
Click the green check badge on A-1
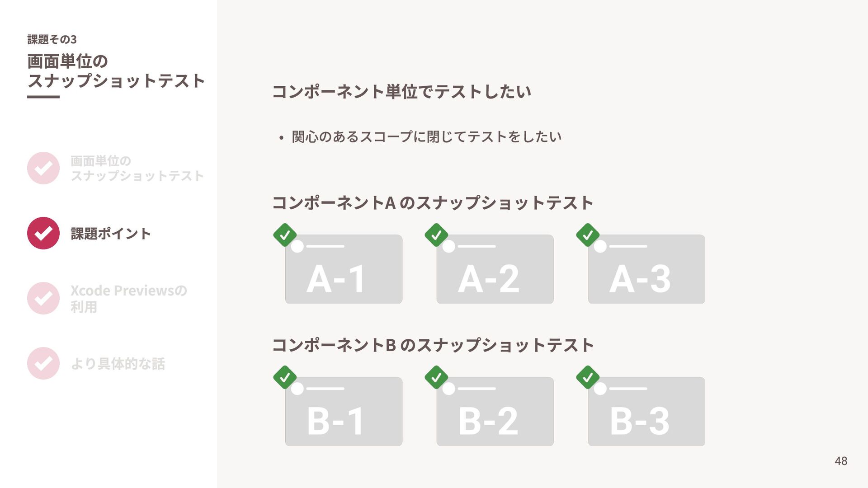(x=285, y=235)
